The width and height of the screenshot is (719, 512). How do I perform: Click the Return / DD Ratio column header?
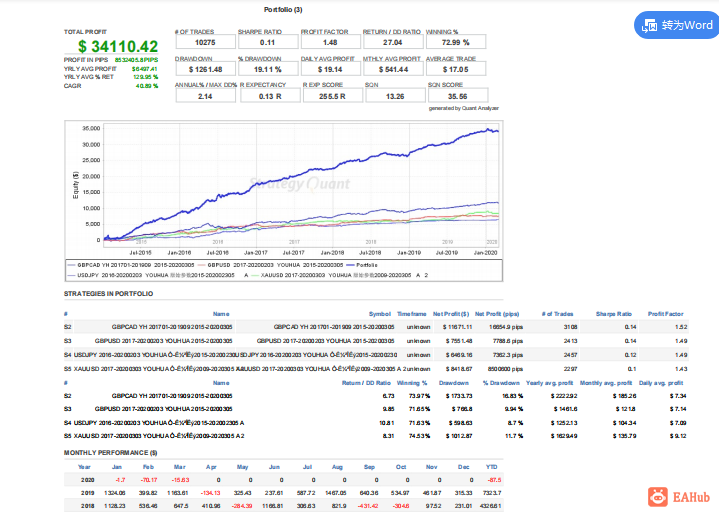[366, 383]
